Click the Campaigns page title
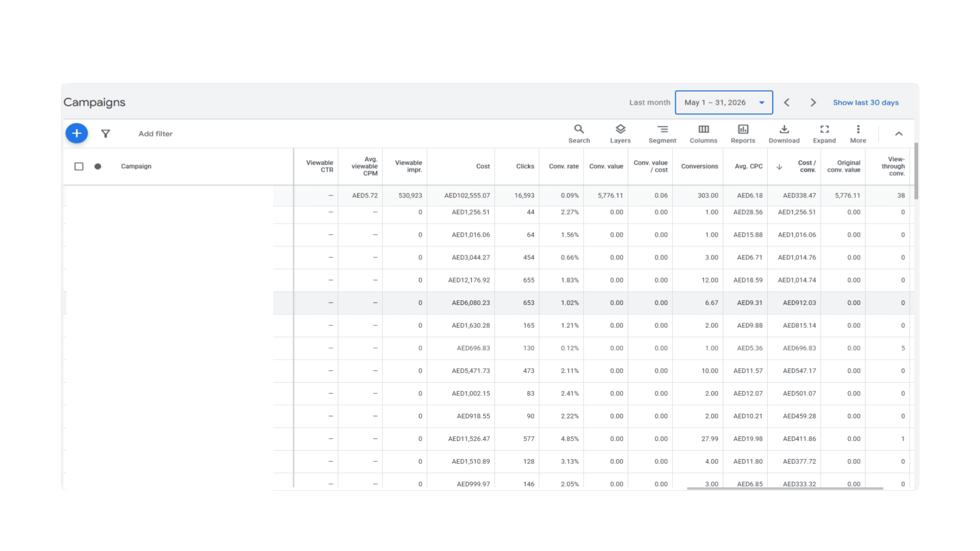This screenshot has width=980, height=551. tap(94, 102)
